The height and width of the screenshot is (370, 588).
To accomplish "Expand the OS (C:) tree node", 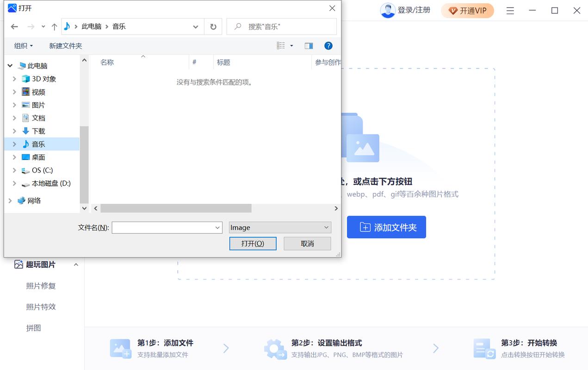I will [14, 170].
